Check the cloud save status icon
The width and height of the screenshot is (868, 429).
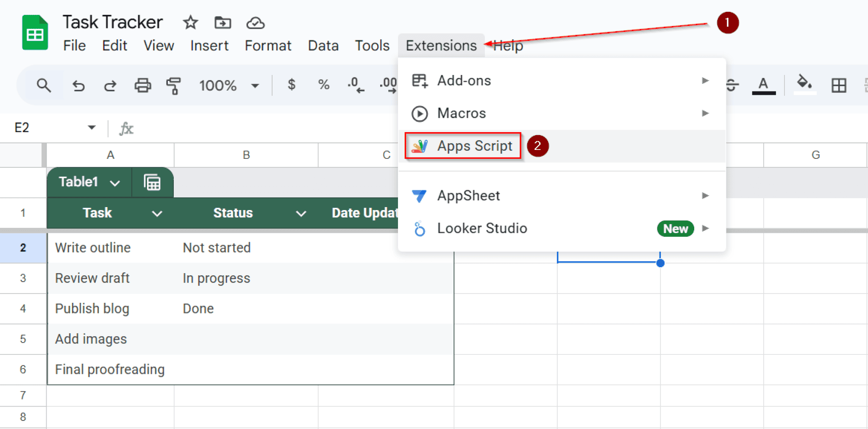pyautogui.click(x=255, y=22)
